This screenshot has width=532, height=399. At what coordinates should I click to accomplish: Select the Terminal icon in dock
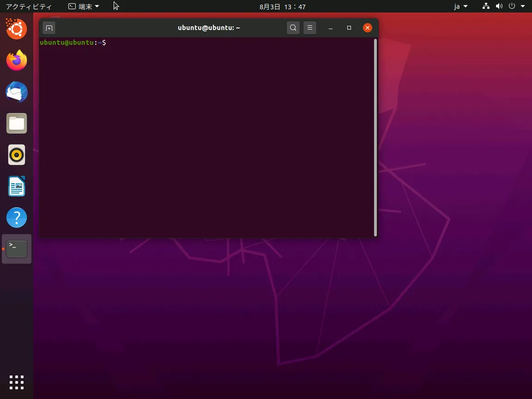click(x=17, y=249)
